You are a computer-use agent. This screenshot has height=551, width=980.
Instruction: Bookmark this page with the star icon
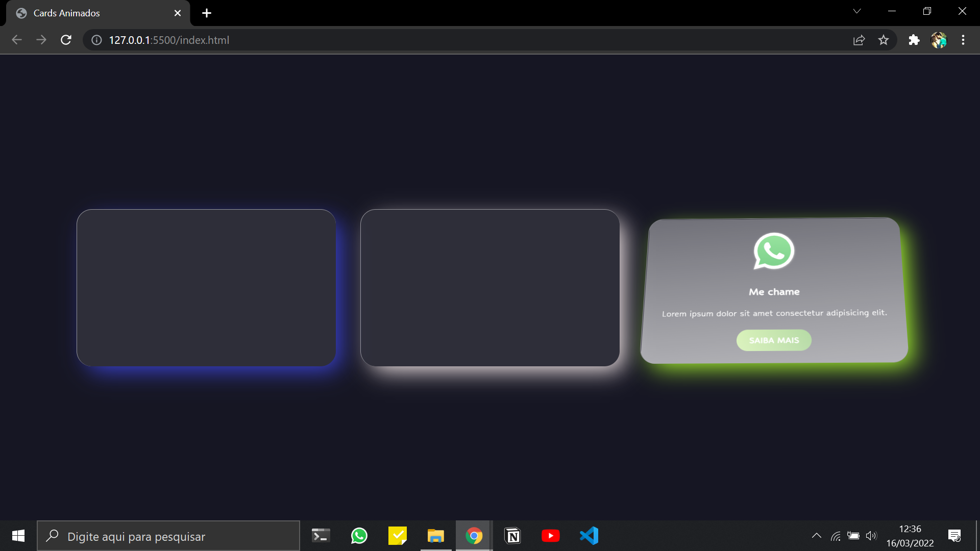[884, 40]
